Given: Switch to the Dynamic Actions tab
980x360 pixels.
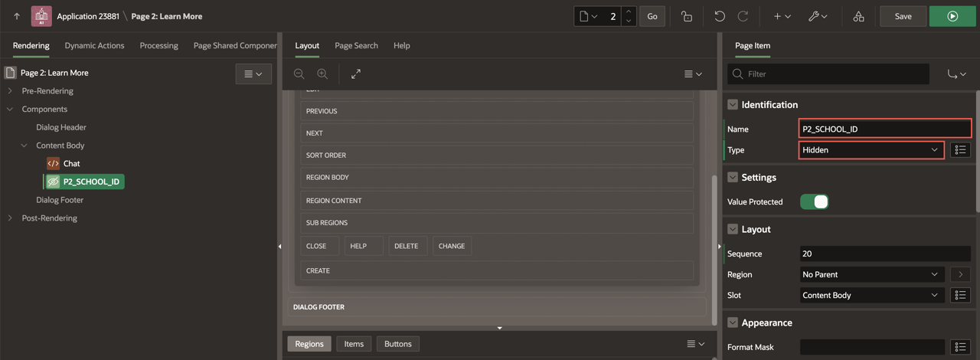Looking at the screenshot, I should (x=94, y=45).
